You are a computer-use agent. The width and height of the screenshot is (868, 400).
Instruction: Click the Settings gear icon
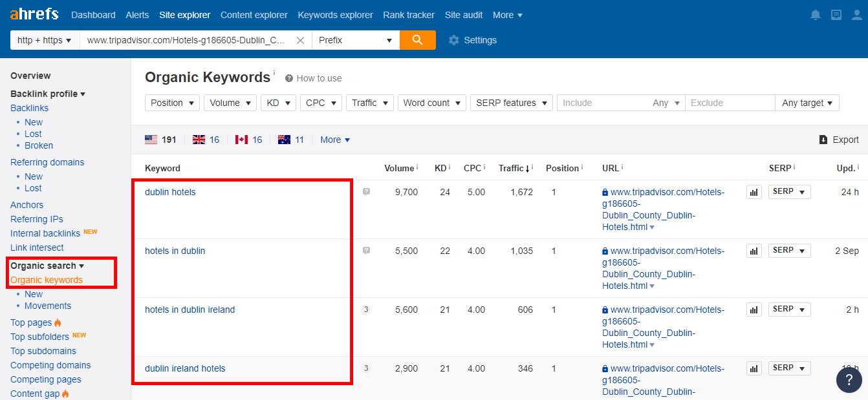[x=454, y=40]
